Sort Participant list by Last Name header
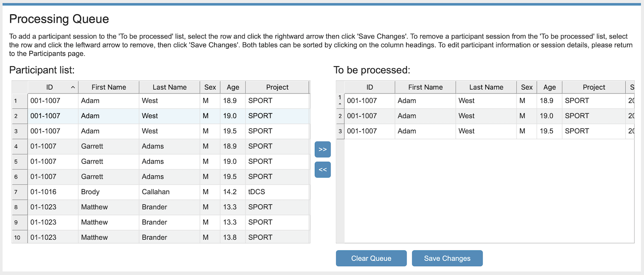 pyautogui.click(x=169, y=87)
